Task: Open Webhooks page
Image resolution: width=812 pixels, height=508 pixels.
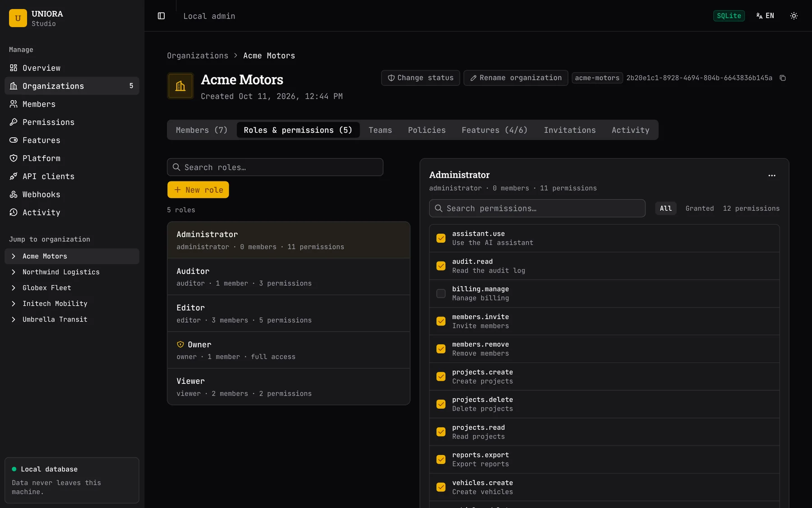Action: [x=72, y=194]
